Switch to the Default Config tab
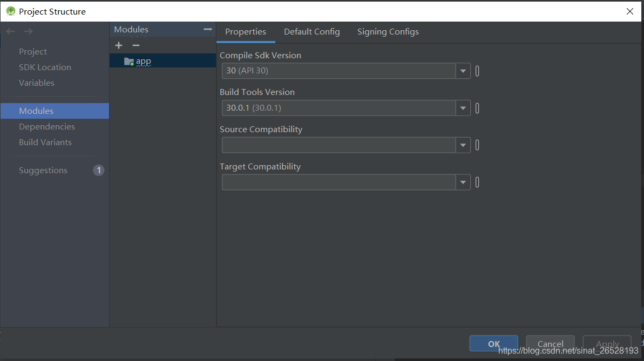644x361 pixels. point(311,31)
